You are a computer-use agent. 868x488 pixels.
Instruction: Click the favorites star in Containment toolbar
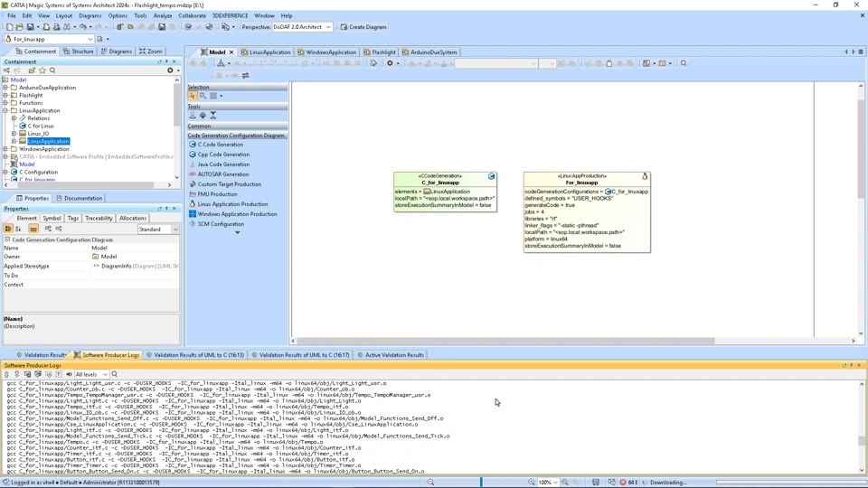pyautogui.click(x=42, y=70)
